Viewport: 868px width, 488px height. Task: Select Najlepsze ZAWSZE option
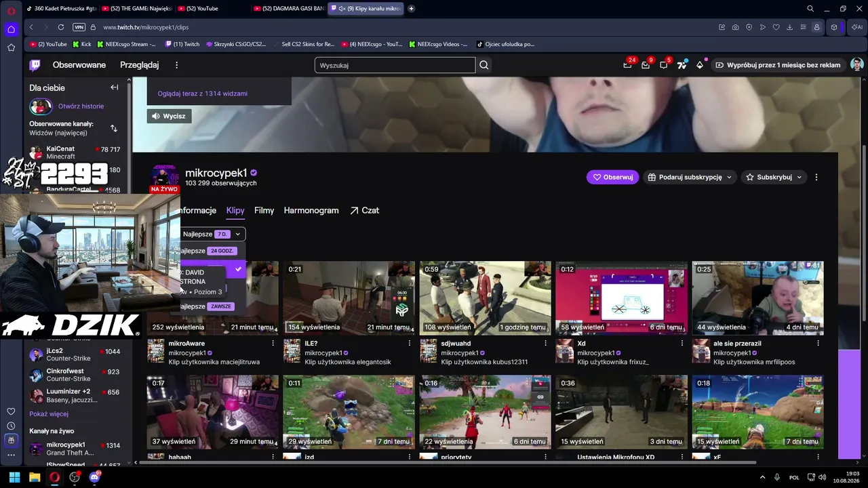(208, 306)
